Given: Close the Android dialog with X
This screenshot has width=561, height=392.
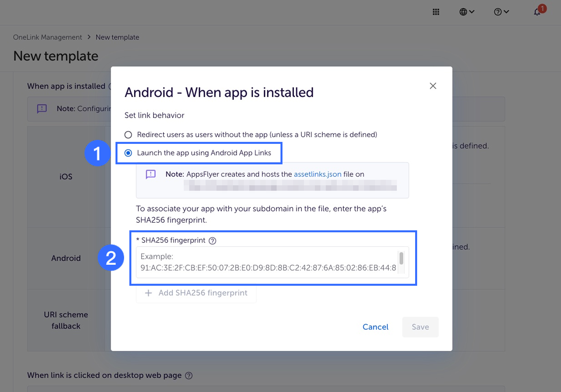Looking at the screenshot, I should coord(433,86).
